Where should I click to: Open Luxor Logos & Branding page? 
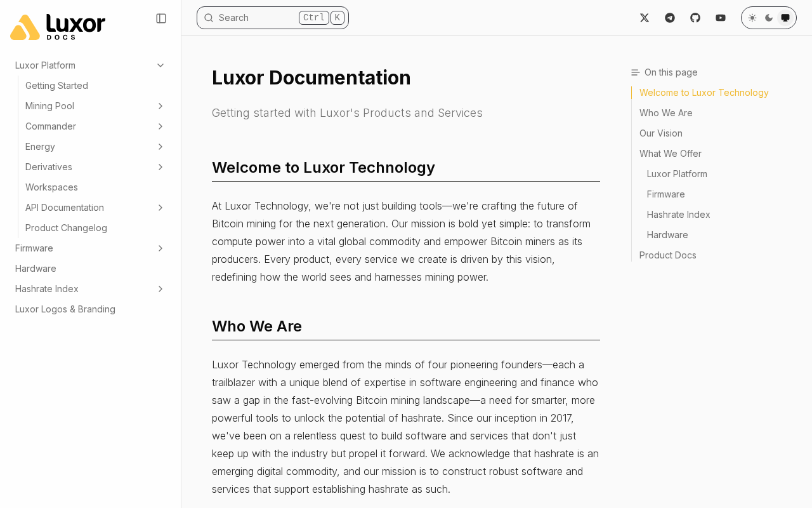65,309
